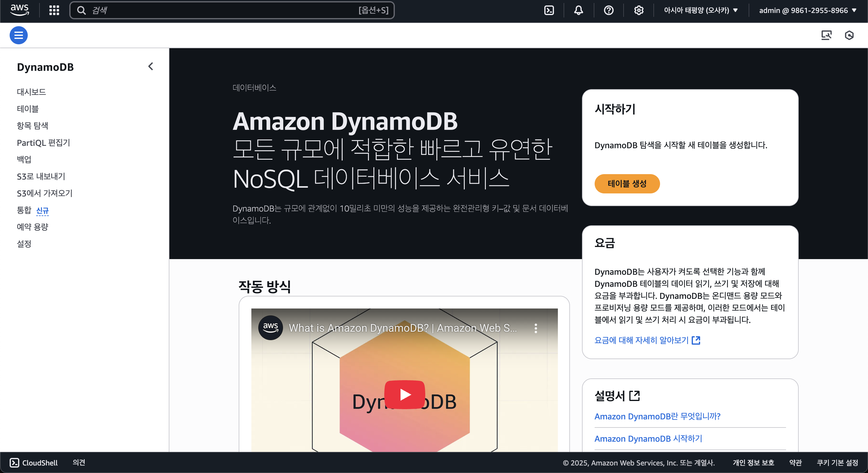This screenshot has width=868, height=473.
Task: Open the admin account dropdown menu
Action: pos(807,10)
